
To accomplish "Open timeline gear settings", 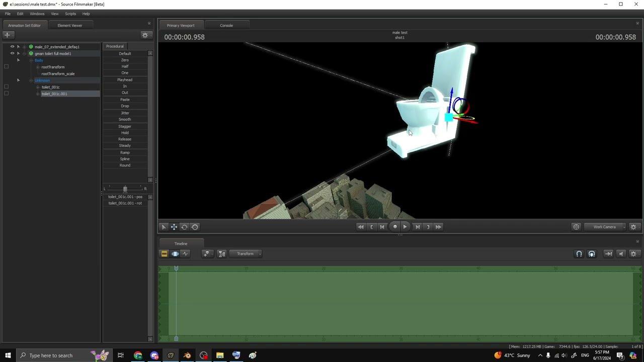I will [x=633, y=254].
